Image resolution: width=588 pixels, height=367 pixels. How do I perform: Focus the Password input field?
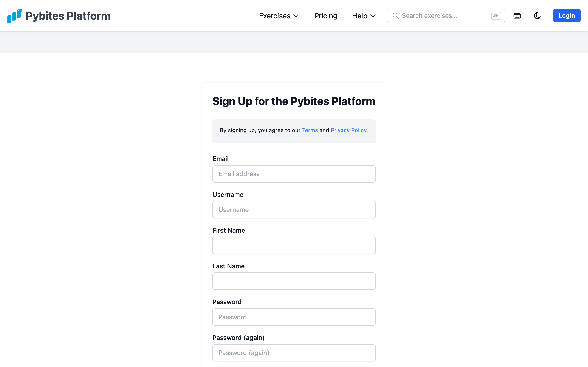(294, 317)
